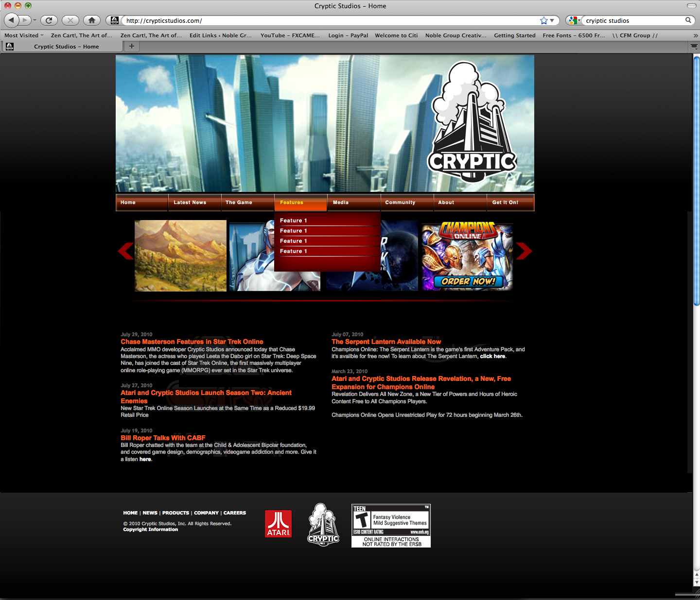Open The Serpent Lantern Available Now article
The image size is (700, 600).
(386, 342)
